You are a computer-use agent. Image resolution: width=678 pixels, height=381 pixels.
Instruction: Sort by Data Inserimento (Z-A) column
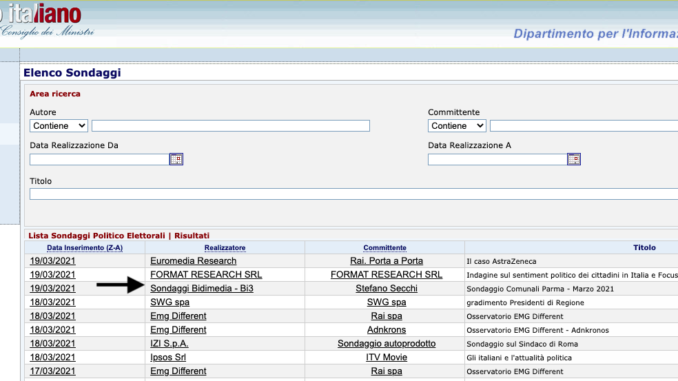pyautogui.click(x=85, y=248)
